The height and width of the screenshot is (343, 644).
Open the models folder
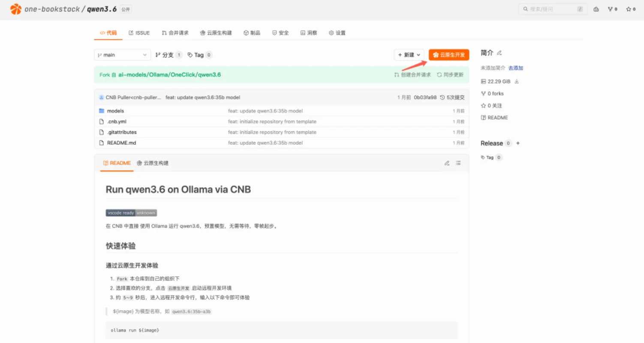click(115, 111)
